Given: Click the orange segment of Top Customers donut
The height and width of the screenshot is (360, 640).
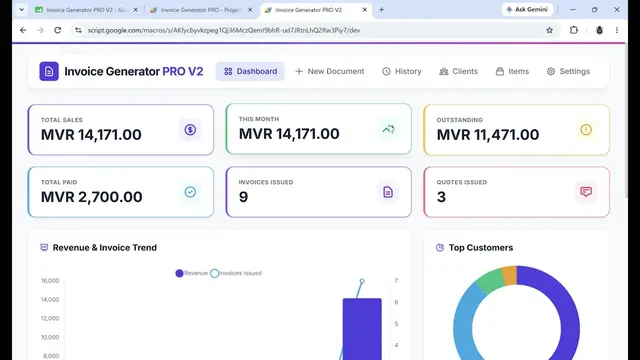Looking at the screenshot, I should (x=509, y=275).
